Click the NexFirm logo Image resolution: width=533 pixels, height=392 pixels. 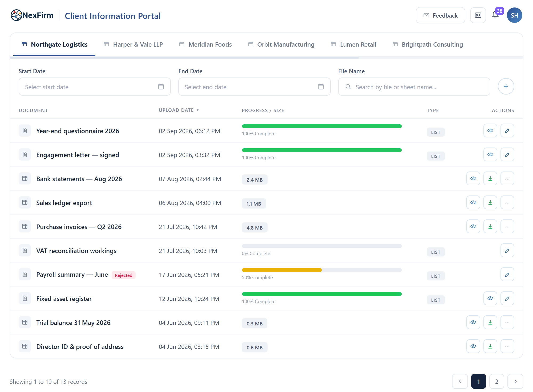[32, 15]
